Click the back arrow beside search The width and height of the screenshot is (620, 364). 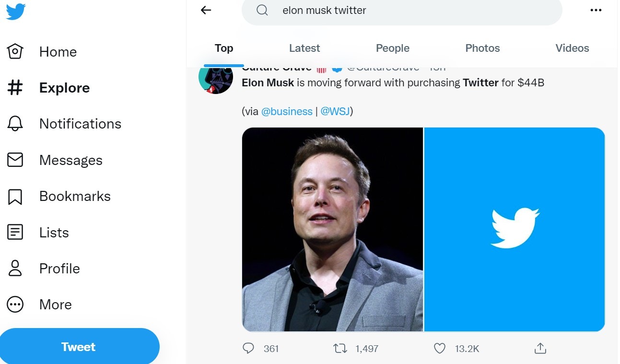coord(206,10)
